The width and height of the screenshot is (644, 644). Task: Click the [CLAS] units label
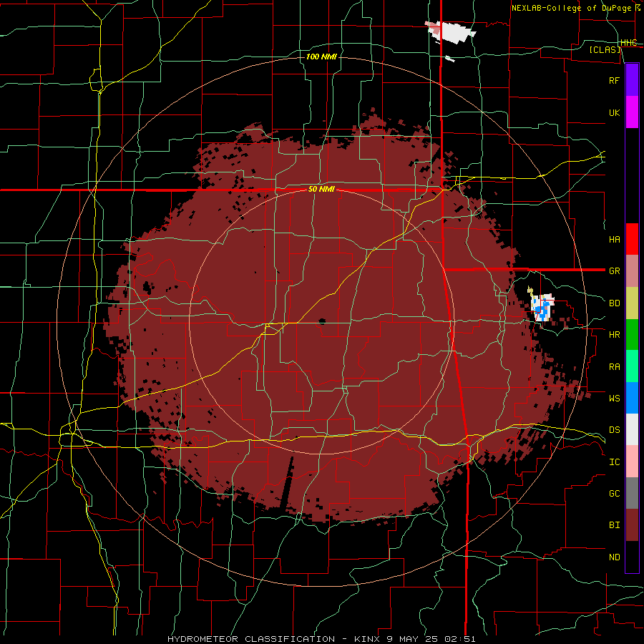click(605, 49)
